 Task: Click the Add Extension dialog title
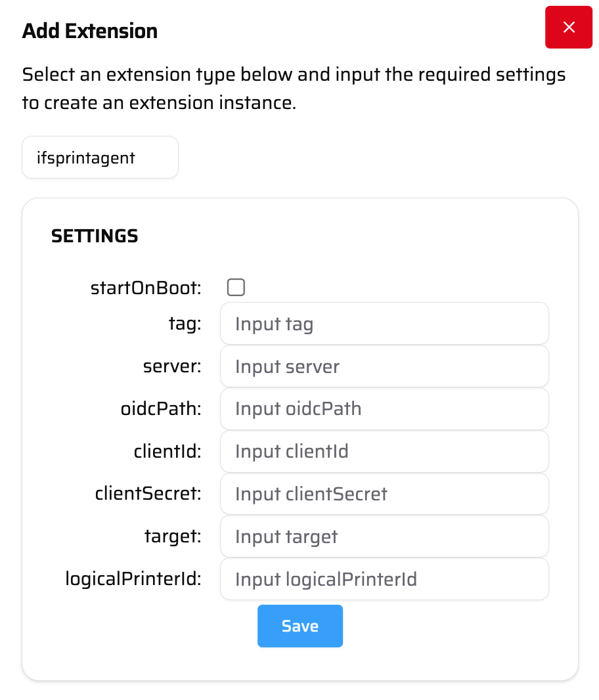click(90, 31)
